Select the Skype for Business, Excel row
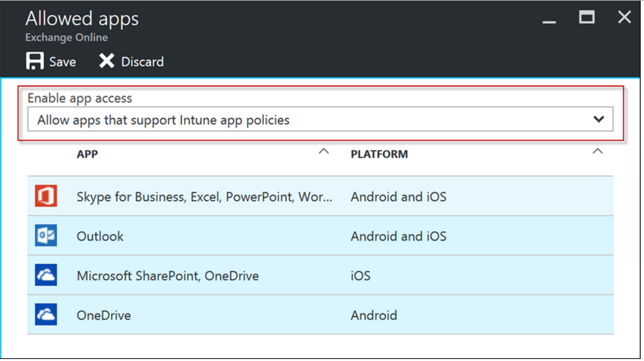 (205, 197)
